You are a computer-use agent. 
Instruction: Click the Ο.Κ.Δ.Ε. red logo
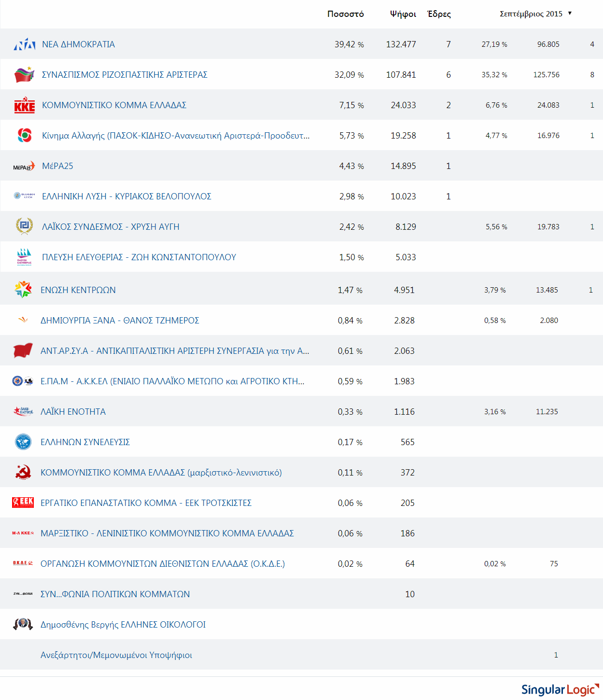coord(23,563)
